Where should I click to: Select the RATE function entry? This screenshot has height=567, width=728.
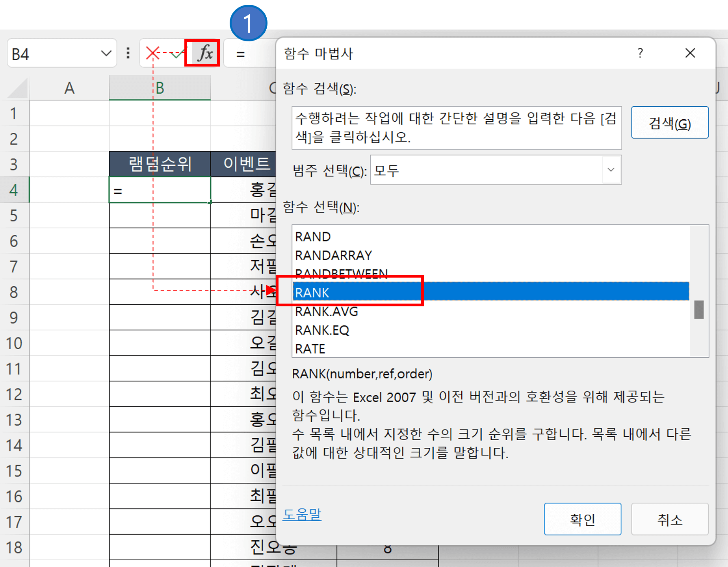click(310, 348)
